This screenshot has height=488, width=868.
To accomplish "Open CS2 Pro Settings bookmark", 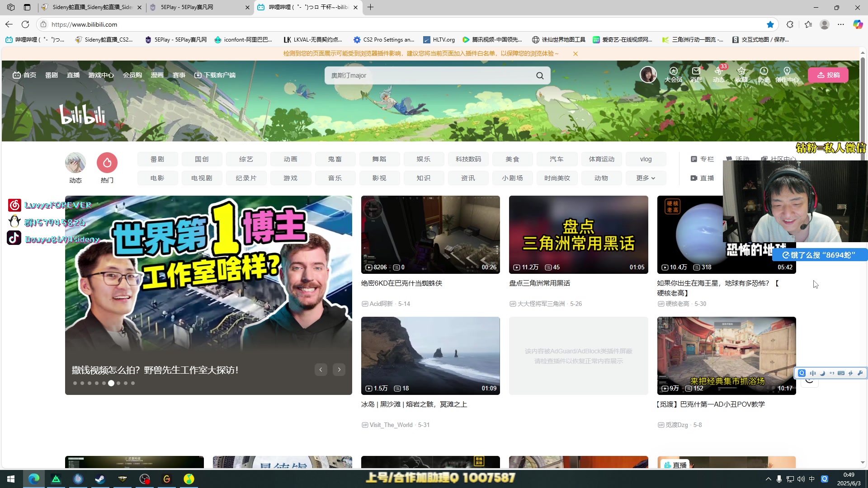I will tap(384, 40).
